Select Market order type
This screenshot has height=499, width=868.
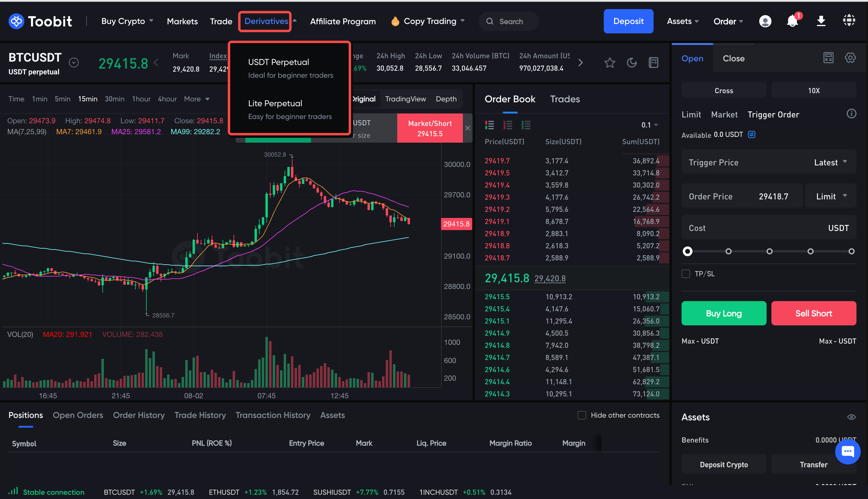pos(724,114)
